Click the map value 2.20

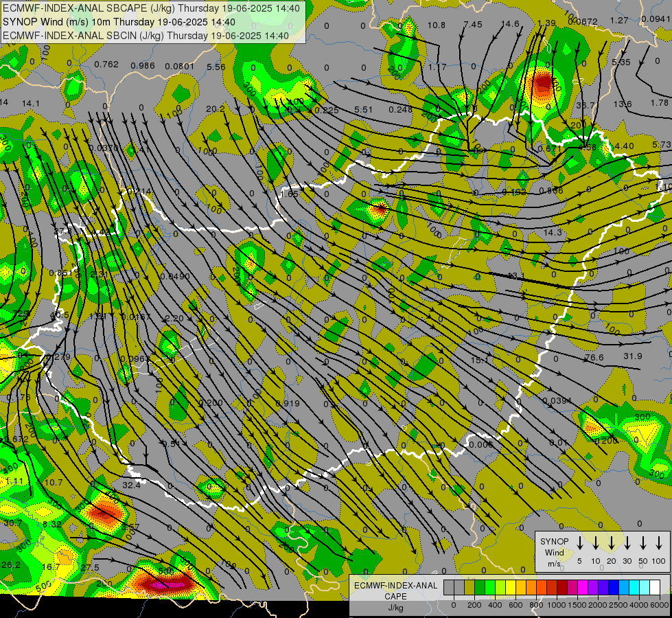coord(174,319)
